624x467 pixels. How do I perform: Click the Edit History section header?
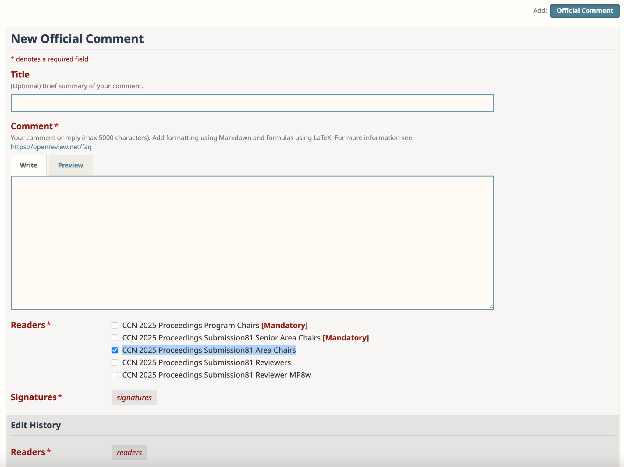[x=36, y=425]
